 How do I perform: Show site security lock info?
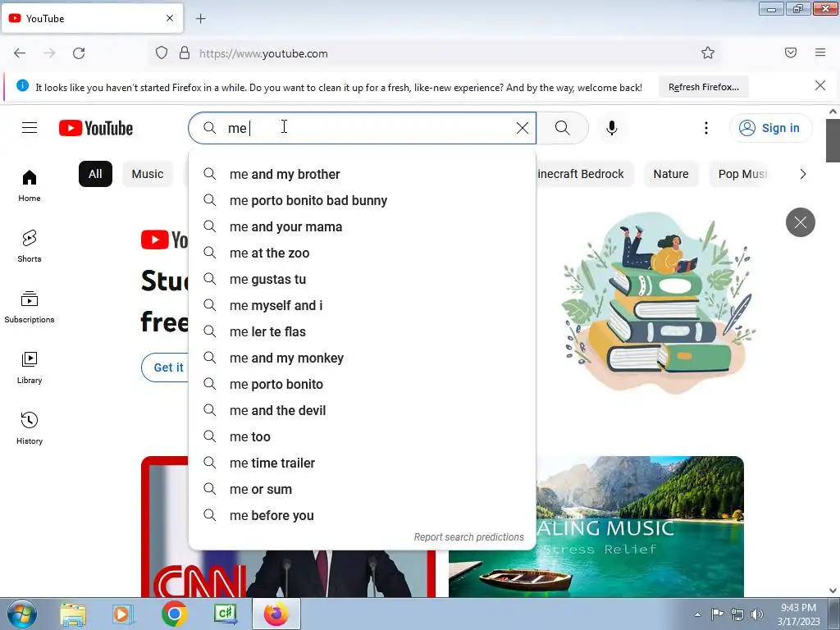pyautogui.click(x=185, y=53)
